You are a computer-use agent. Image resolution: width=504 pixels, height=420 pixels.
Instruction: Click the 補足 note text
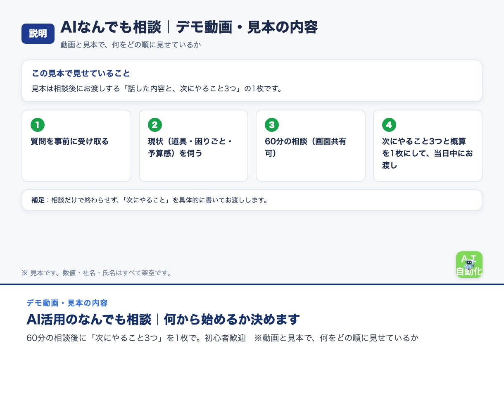151,200
